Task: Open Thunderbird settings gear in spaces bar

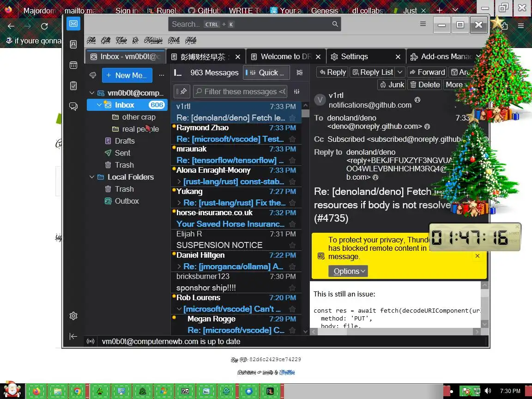Action: pos(73,316)
